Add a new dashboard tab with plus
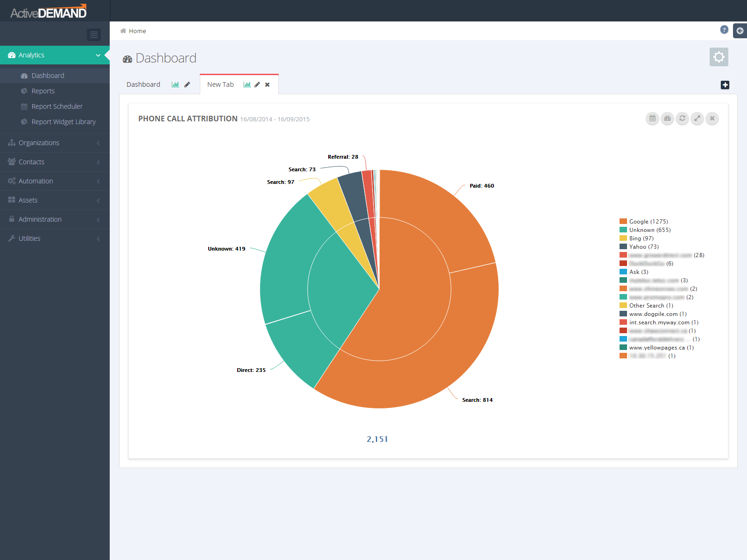The width and height of the screenshot is (747, 560). (725, 85)
